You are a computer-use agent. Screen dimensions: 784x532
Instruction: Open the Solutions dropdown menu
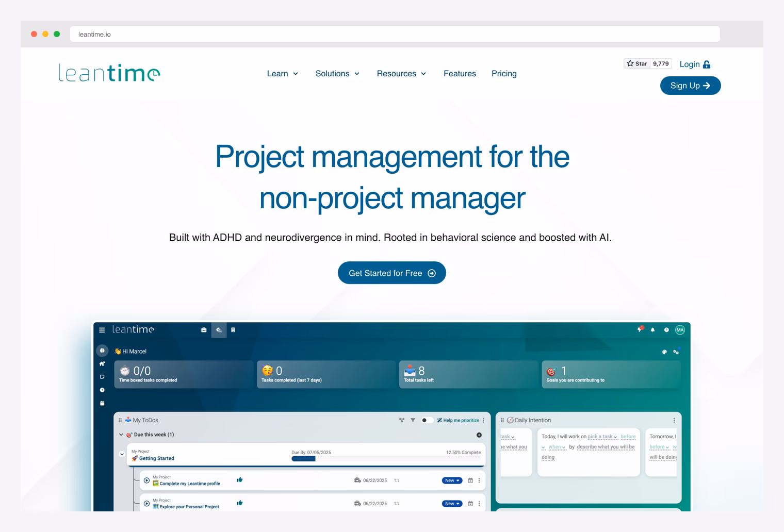337,74
